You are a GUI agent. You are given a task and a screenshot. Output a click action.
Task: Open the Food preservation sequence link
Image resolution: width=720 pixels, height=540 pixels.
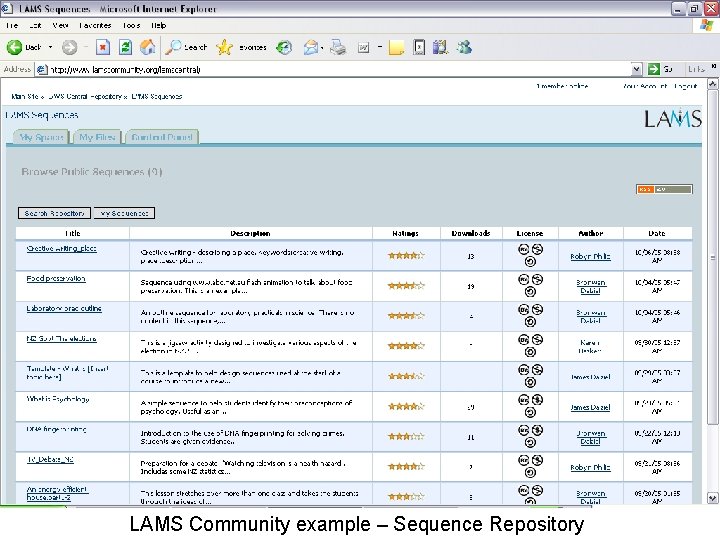pyautogui.click(x=56, y=278)
